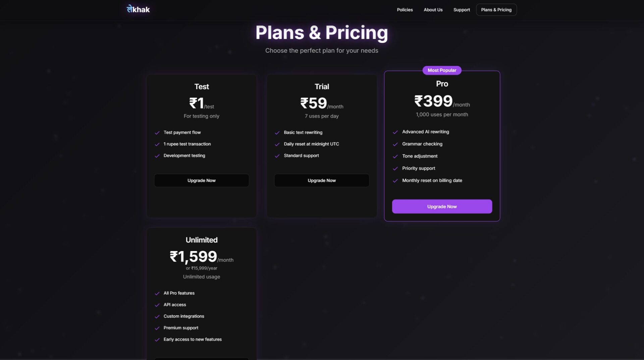Click checkmark icon beside Test payment flow
Viewport: 644px width, 360px height.
[x=157, y=133]
